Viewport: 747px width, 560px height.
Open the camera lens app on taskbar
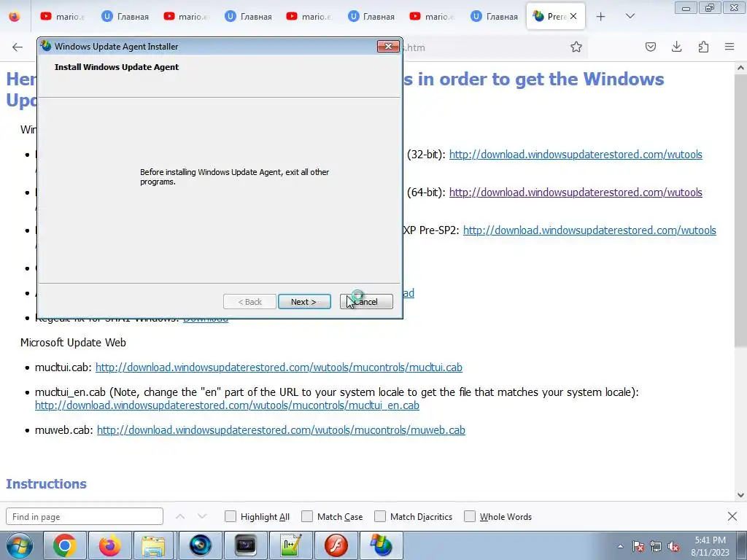[200, 545]
